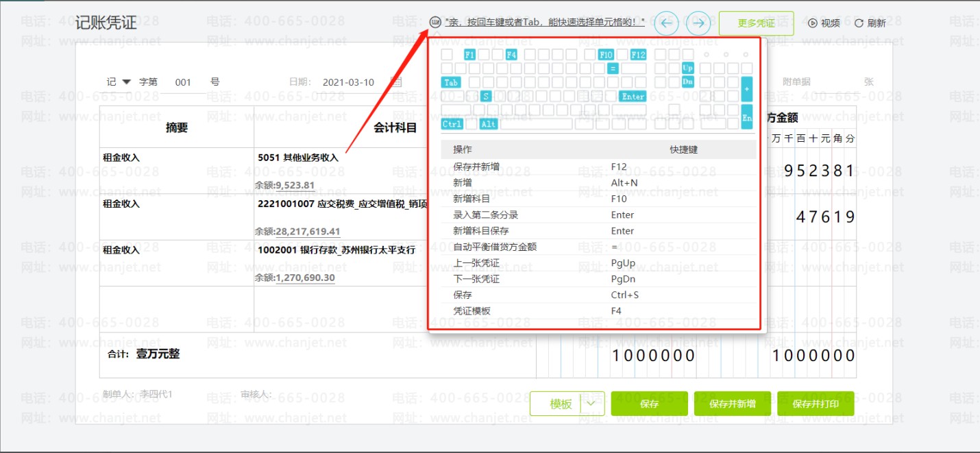Viewport: 980px width, 453px height.
Task: Click the highlighted F4 key in keyboard diagram
Action: click(511, 54)
